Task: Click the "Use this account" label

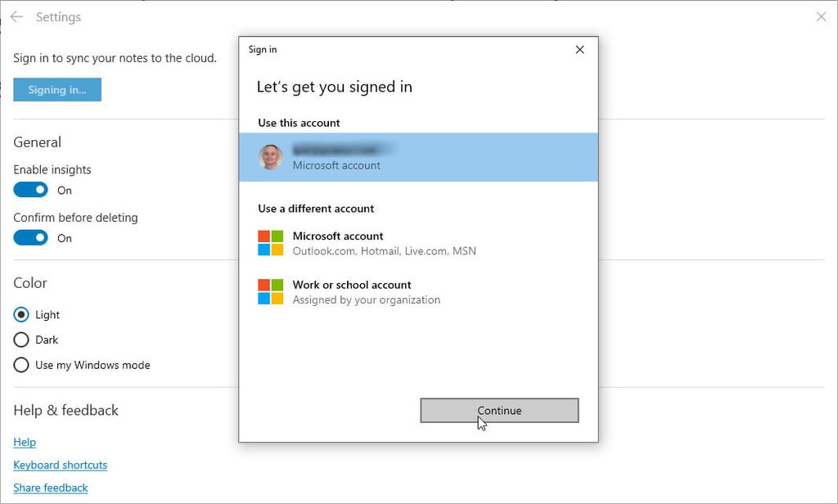Action: (299, 123)
